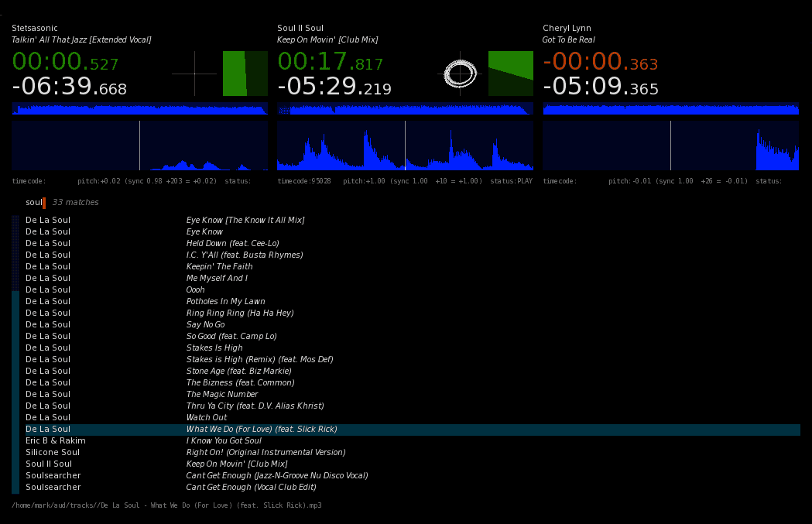812x524 pixels.
Task: Select track "The Magic Number"
Action: (222, 394)
